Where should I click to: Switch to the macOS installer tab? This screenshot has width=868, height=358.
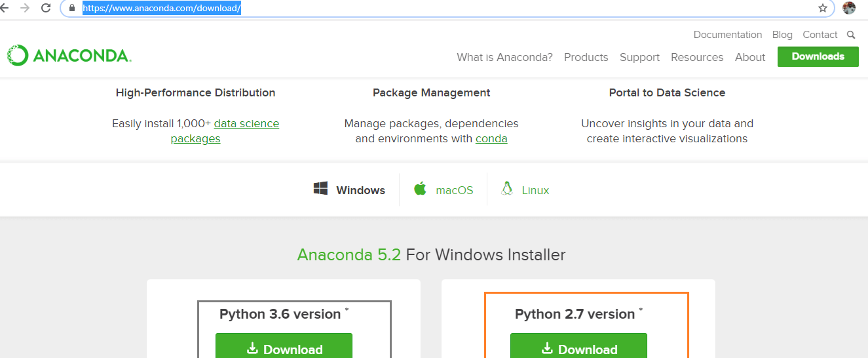click(443, 190)
